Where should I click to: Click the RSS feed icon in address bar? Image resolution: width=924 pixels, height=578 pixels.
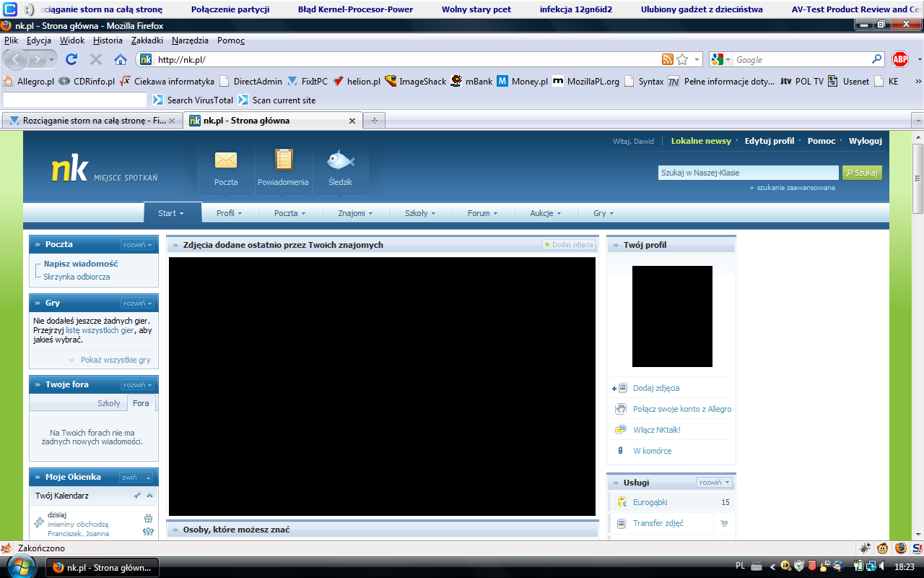click(668, 59)
